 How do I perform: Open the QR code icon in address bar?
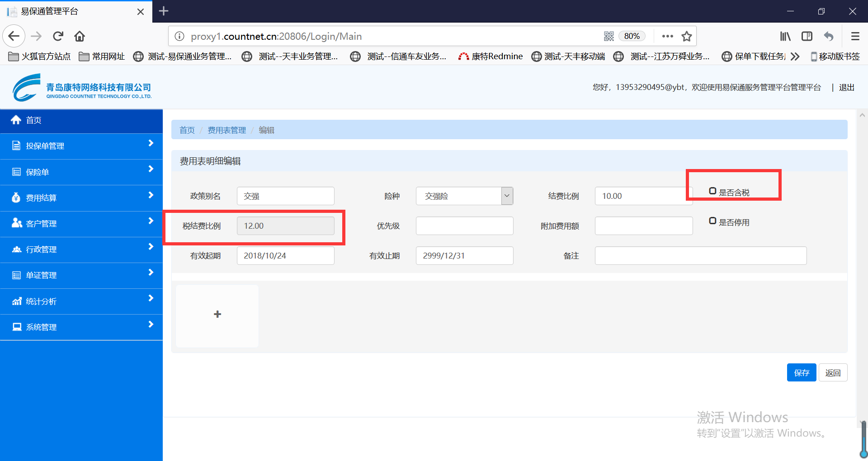[609, 36]
